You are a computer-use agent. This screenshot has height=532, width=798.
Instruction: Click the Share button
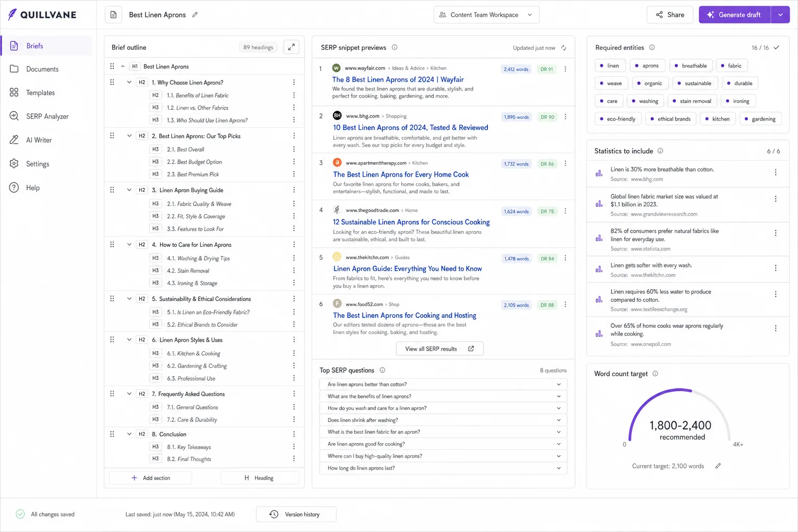pyautogui.click(x=670, y=15)
